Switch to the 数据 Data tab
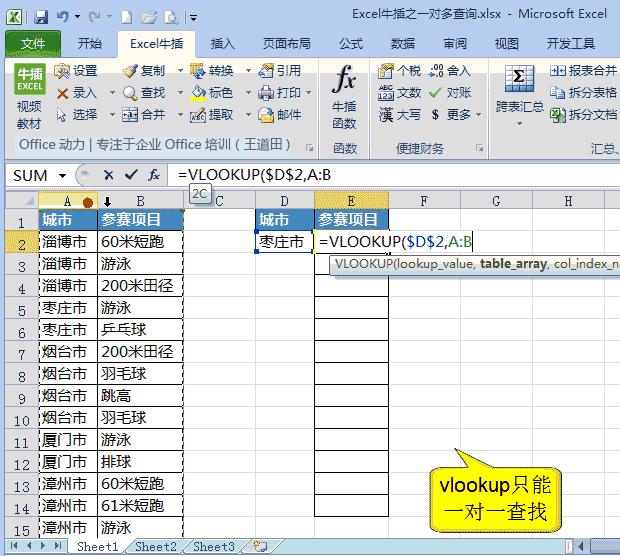Viewport: 620px width, 556px height. pos(403,43)
